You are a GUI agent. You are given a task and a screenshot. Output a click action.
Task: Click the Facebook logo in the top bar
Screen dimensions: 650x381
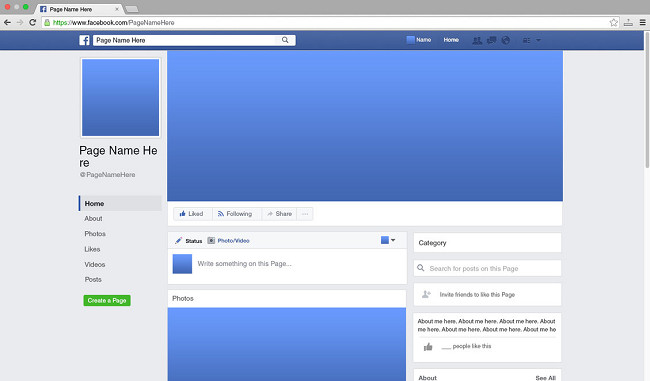click(84, 40)
